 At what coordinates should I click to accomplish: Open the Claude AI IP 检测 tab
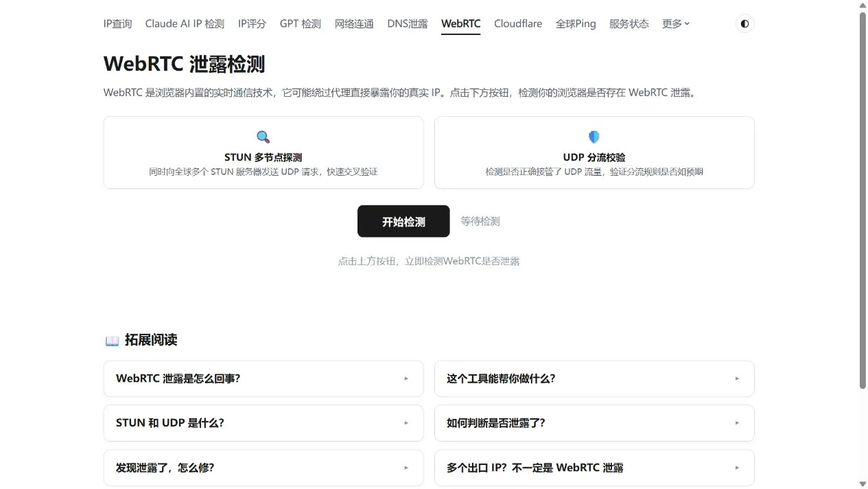point(185,23)
